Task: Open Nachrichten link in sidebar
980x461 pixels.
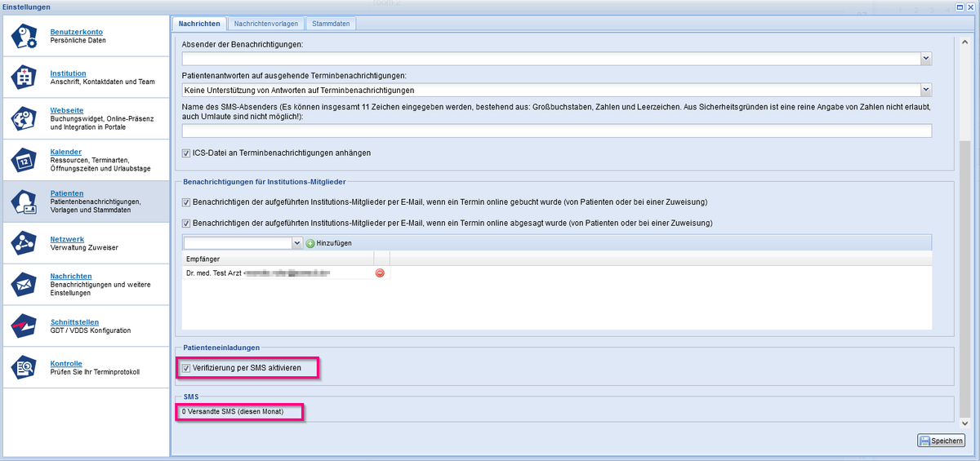Action: 71,276
